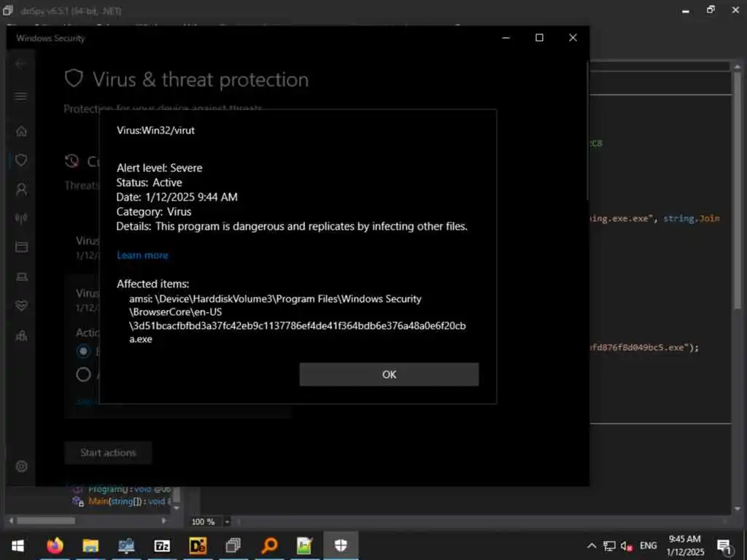Click dnSpy tree scrollbar right arrow
The width and height of the screenshot is (747, 560).
(x=164, y=521)
